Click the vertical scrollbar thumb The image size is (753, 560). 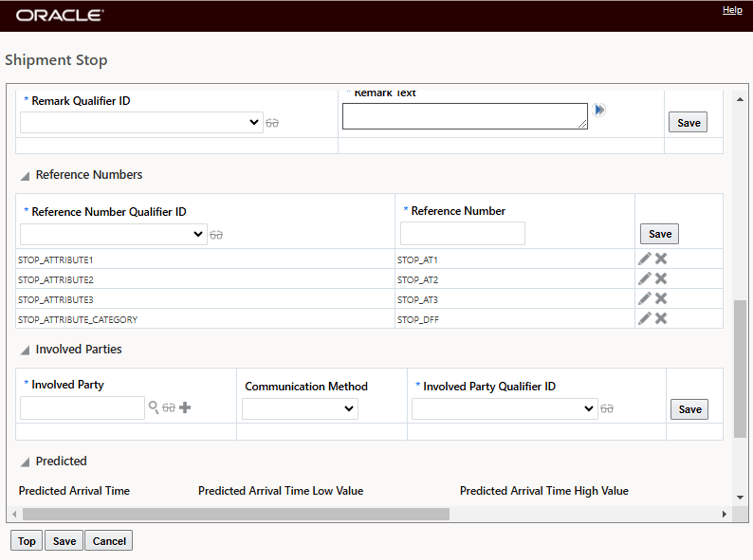tap(740, 369)
